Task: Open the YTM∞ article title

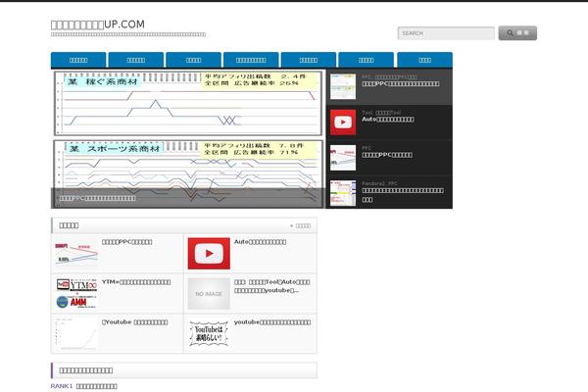Action: tap(136, 282)
